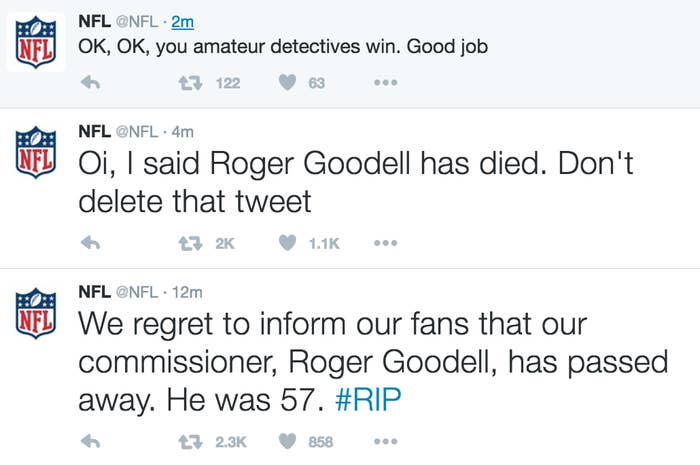
Task: Like the 'Don't delete that tweet' post
Action: pyautogui.click(x=288, y=243)
